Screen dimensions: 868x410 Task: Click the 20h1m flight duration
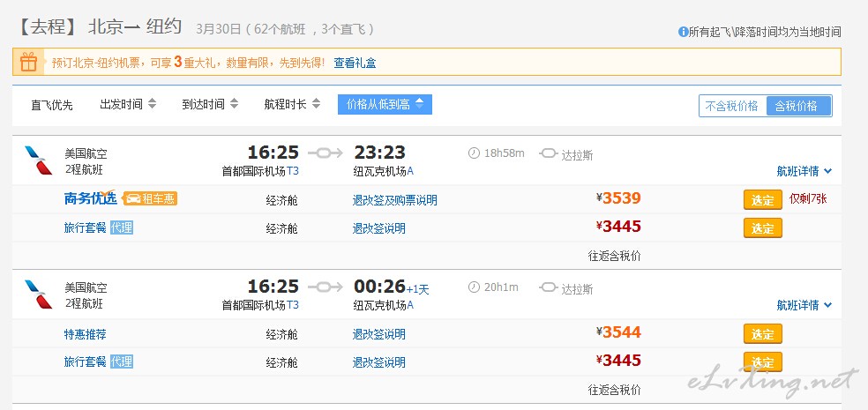(502, 287)
